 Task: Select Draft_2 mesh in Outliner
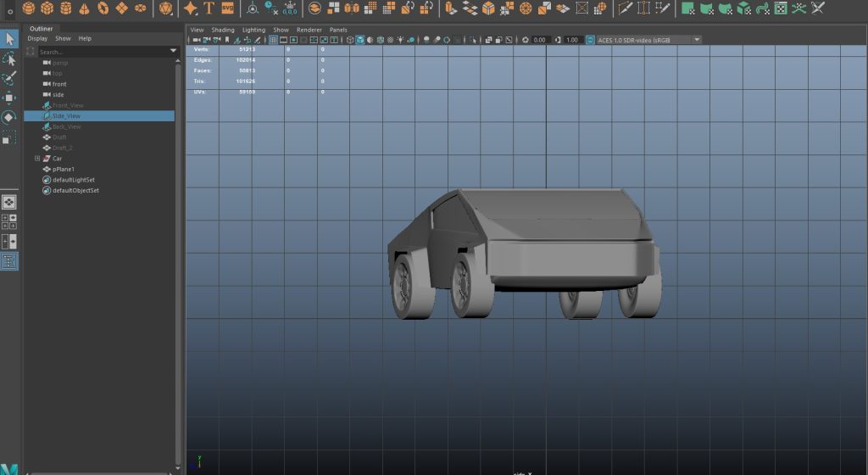[x=62, y=148]
